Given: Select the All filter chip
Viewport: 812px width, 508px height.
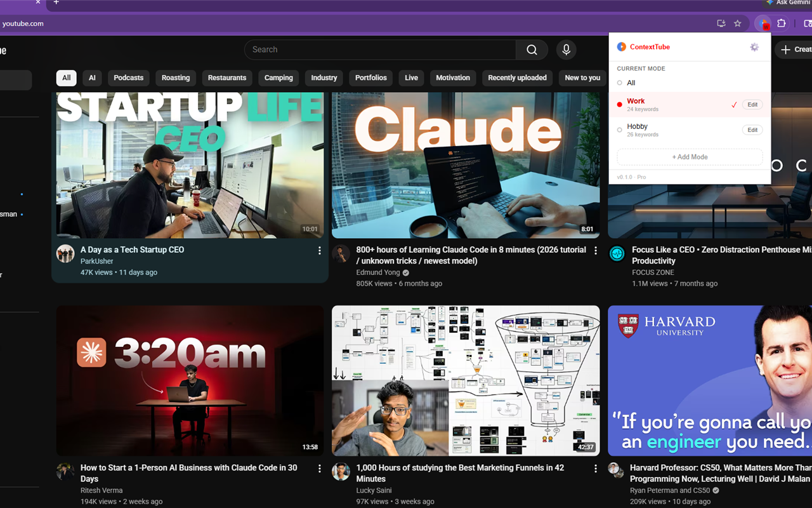Looking at the screenshot, I should [x=67, y=77].
